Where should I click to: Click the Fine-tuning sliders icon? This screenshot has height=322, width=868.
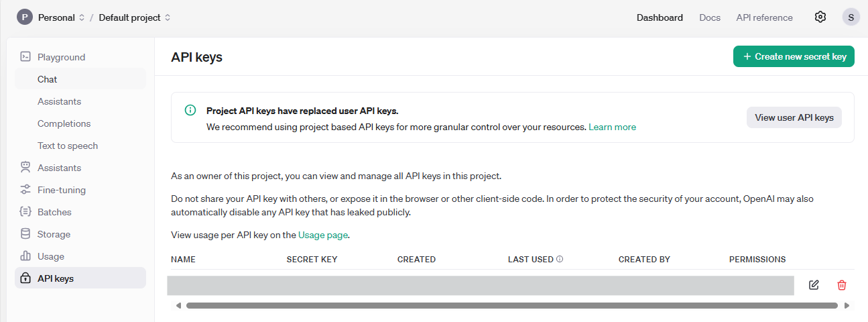25,190
